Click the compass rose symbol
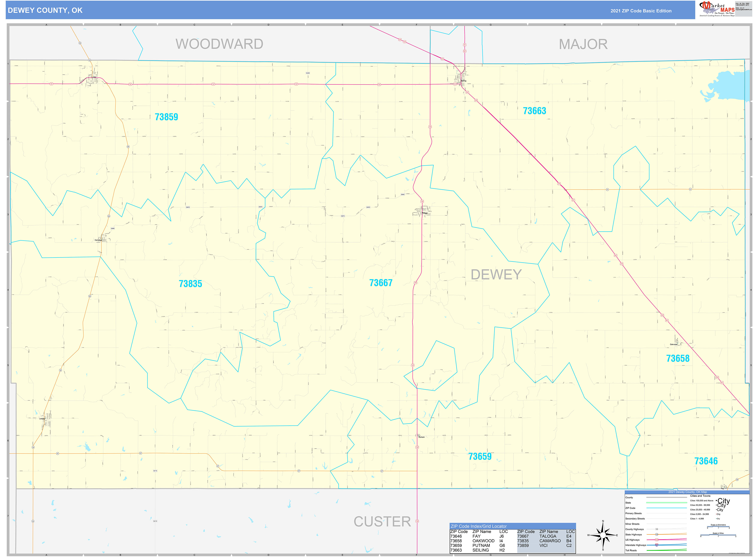 pos(603,535)
